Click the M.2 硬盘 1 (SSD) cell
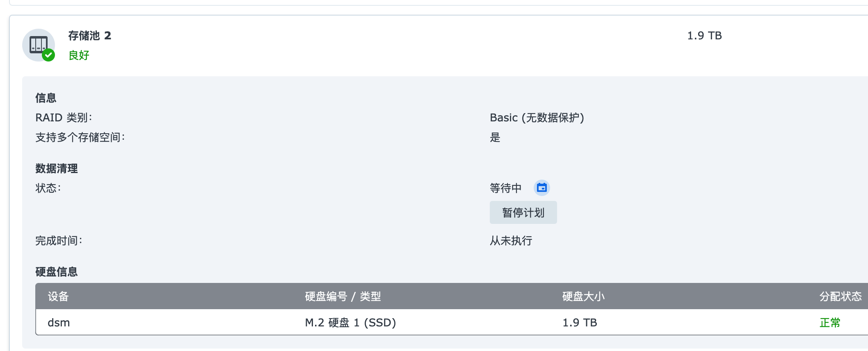Screen dimensions: 868x351 click(x=350, y=323)
